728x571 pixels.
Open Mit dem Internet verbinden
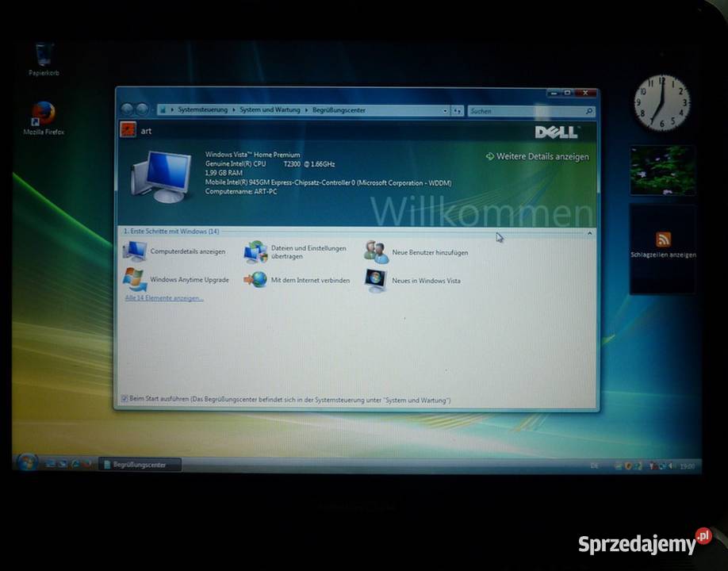[x=310, y=279]
